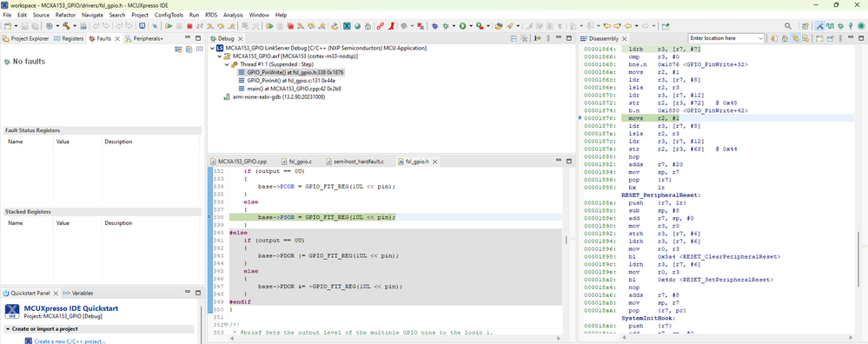Open the semihost_hardfault.c editor tab

point(356,162)
